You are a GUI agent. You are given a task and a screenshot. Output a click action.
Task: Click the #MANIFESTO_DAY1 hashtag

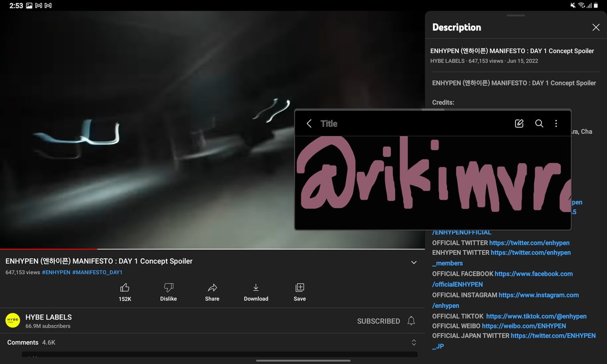98,272
